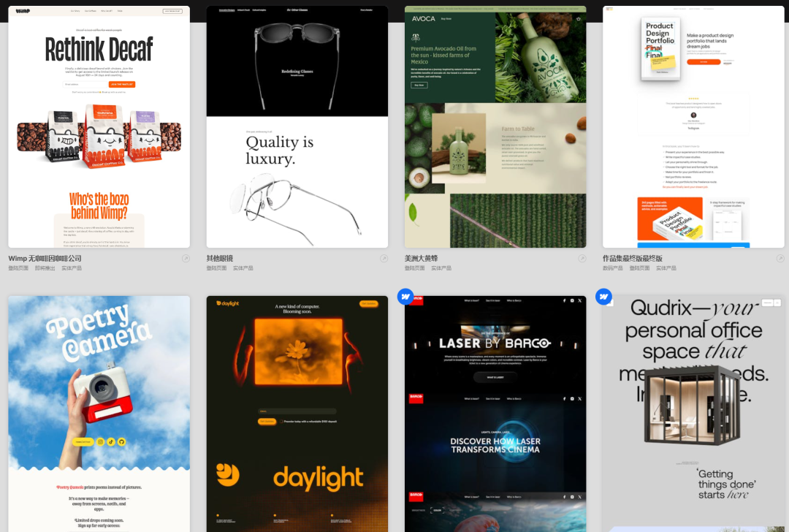Screen dimensions: 789x532
Task: Select 实体产品 tag under 作品集最终版最终版
Action: click(666, 268)
